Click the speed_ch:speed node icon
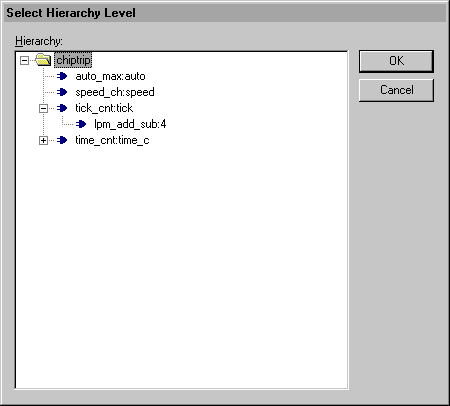Image resolution: width=450 pixels, height=406 pixels. click(x=62, y=92)
